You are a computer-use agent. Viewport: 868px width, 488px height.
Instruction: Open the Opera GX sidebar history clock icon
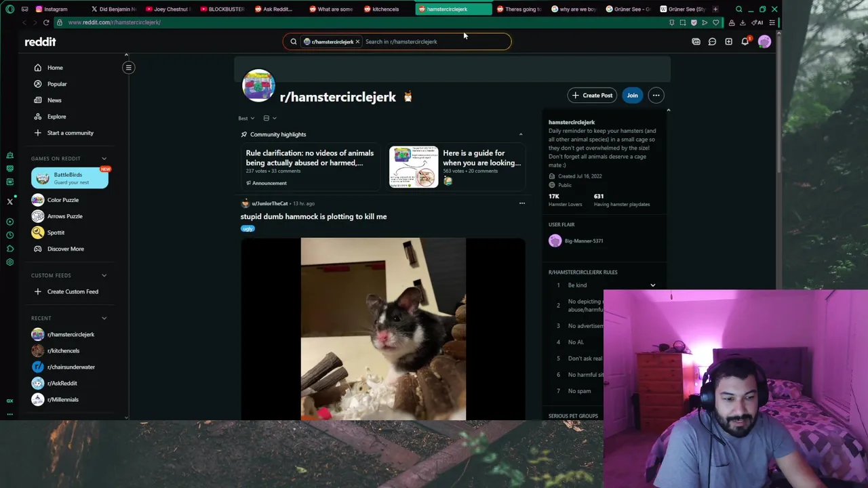[x=9, y=235]
